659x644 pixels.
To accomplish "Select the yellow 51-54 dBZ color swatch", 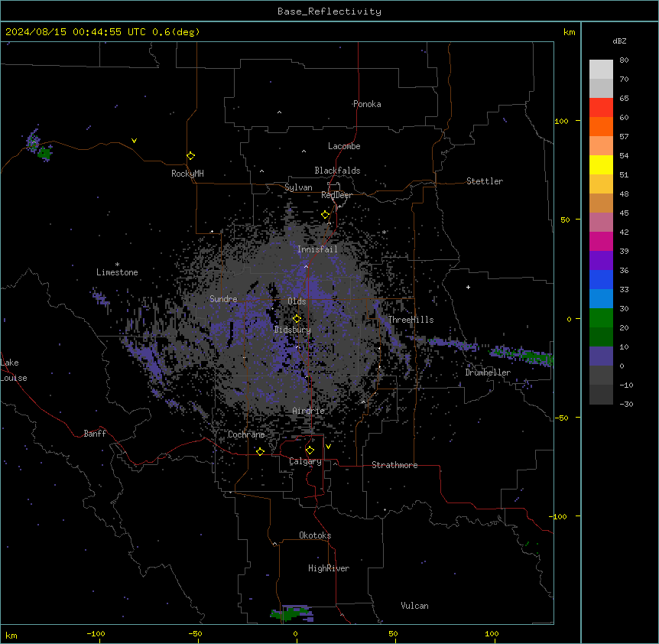I will pyautogui.click(x=601, y=164).
